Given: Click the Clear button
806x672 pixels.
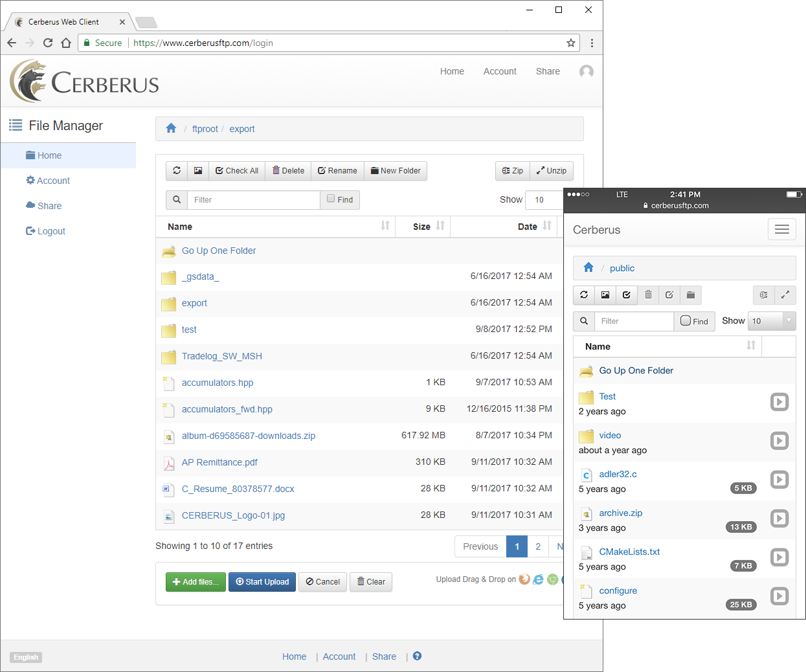Looking at the screenshot, I should coord(371,582).
